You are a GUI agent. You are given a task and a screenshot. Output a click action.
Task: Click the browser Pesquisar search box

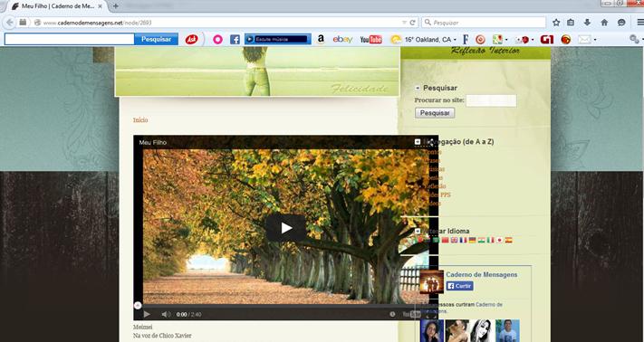tap(484, 23)
